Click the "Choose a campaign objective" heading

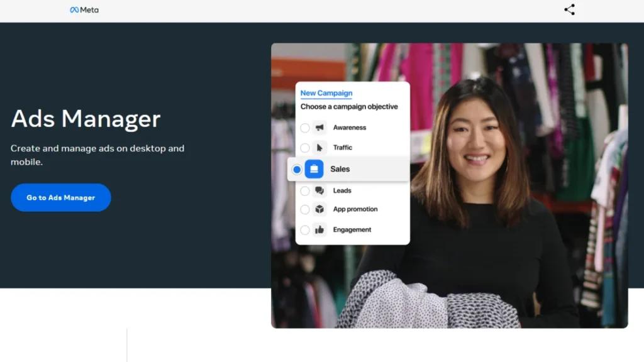349,107
